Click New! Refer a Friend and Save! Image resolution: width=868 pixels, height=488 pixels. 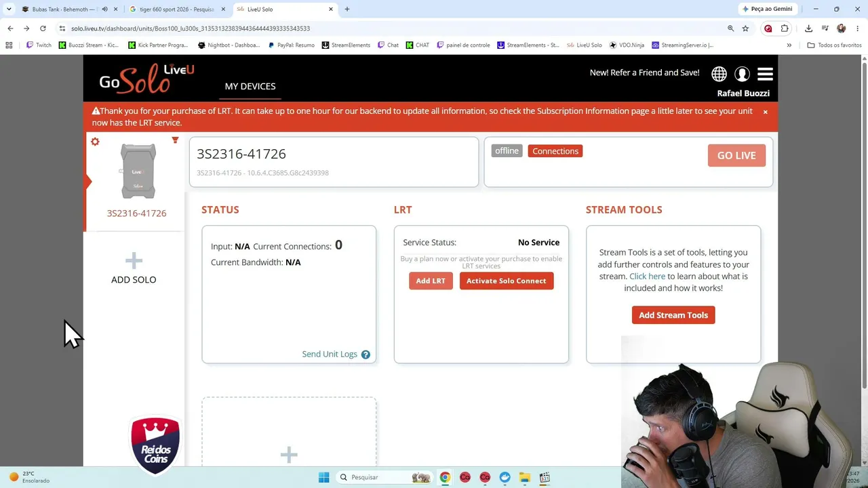tap(644, 73)
